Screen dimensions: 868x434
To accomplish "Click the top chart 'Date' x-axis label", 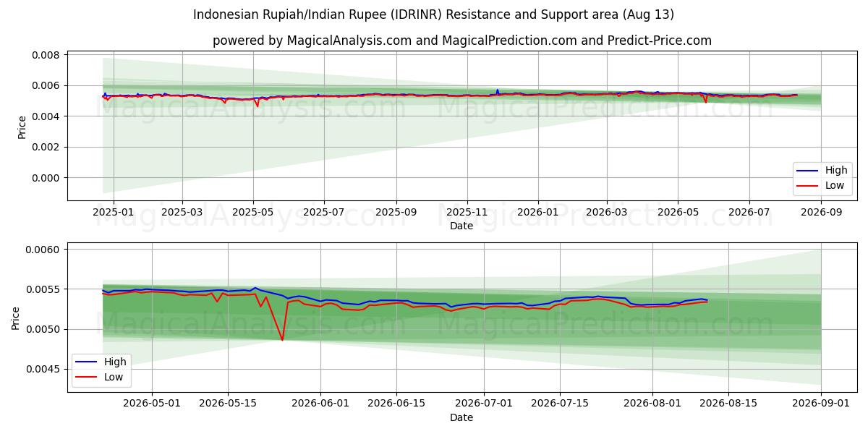I will click(x=461, y=226).
